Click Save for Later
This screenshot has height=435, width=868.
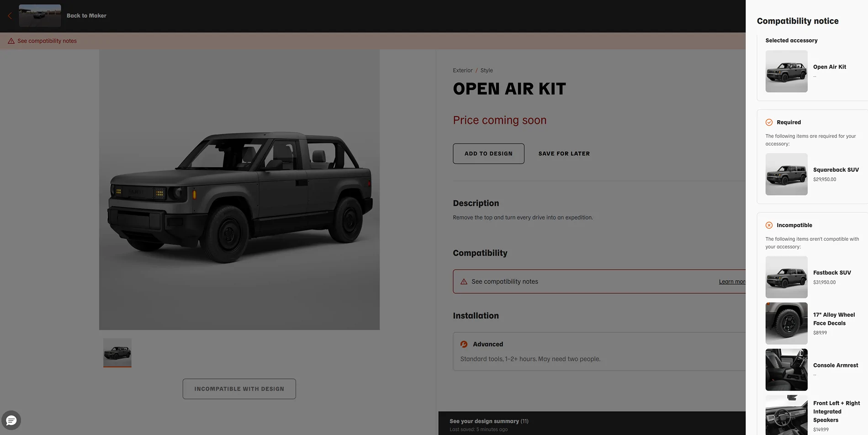pos(564,154)
